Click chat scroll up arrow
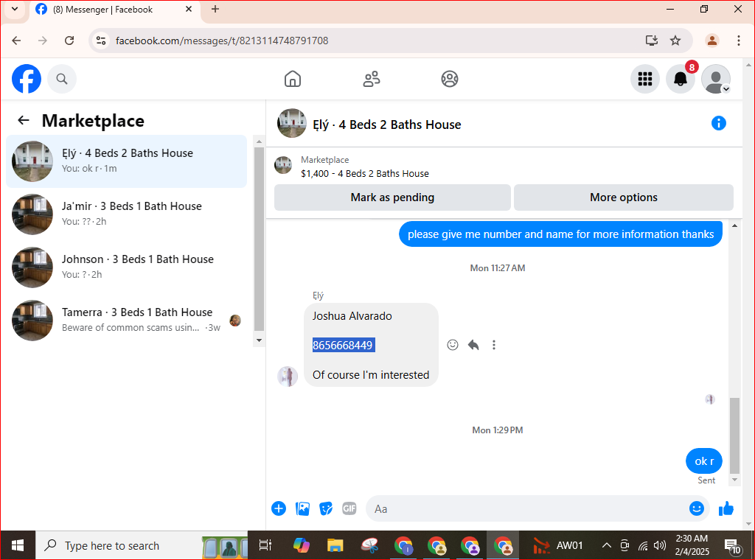Viewport: 755px width, 560px height. pyautogui.click(x=734, y=225)
